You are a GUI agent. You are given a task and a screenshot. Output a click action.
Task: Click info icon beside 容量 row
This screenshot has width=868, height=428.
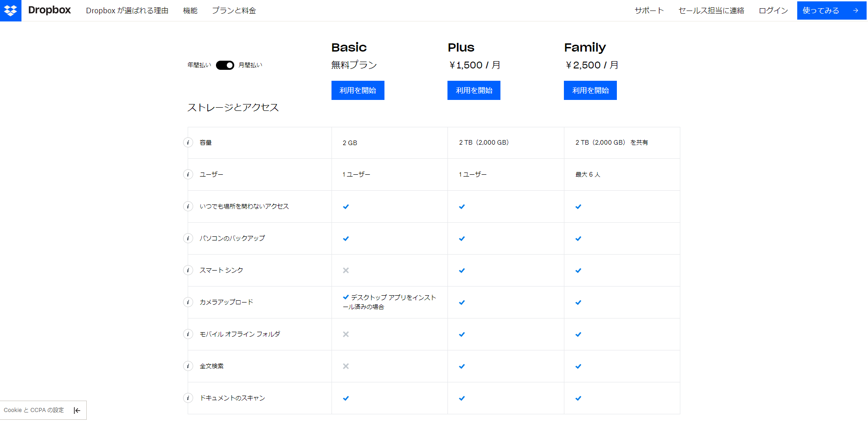tap(188, 142)
